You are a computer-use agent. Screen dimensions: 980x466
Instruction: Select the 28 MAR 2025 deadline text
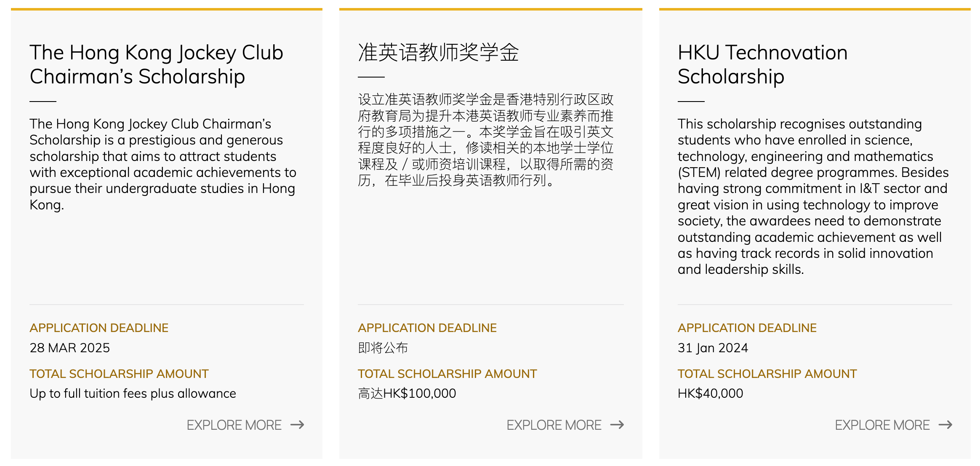pyautogui.click(x=69, y=348)
